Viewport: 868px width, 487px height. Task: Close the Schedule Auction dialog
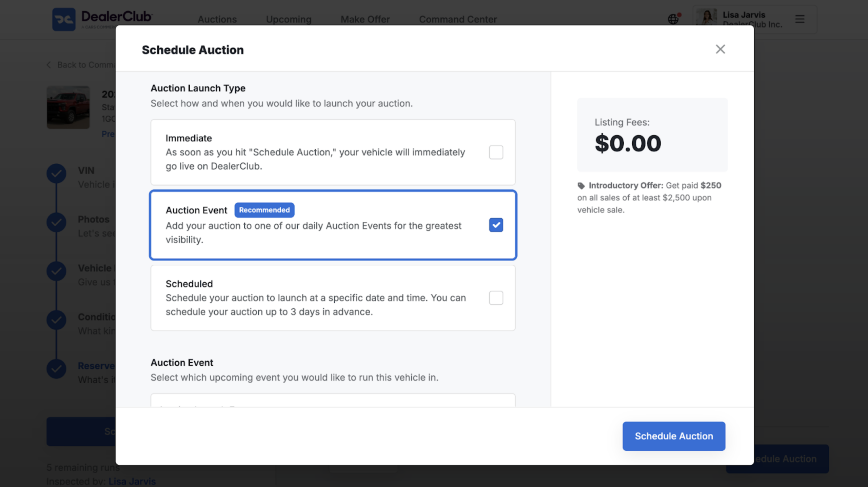[x=720, y=49]
